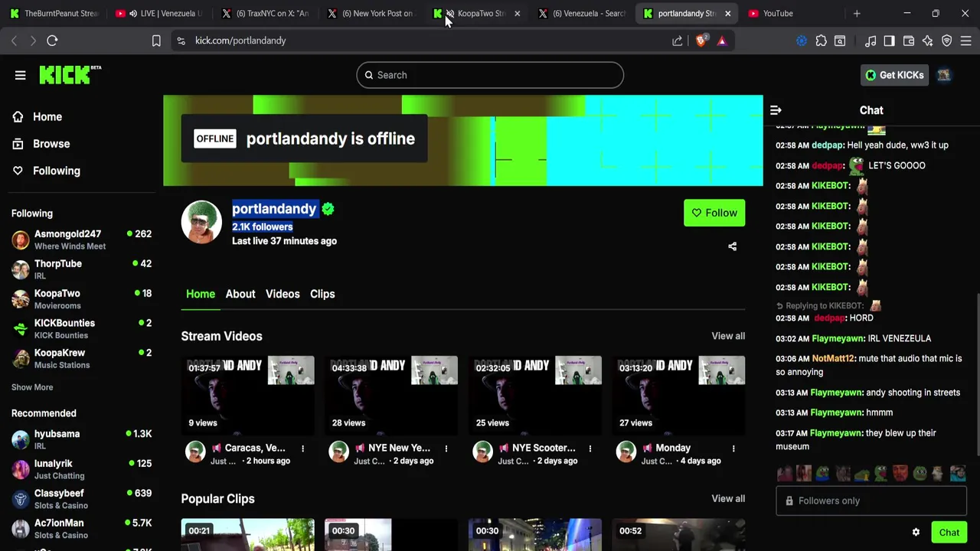Reload the page in the browser
This screenshot has width=980, height=551.
pos(52,41)
